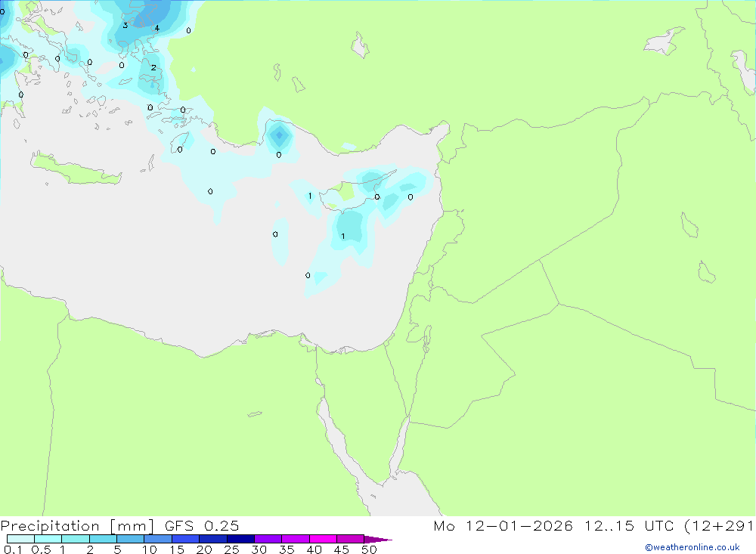Click the 2–5 mm legend color swatch
Viewport: 756px width, 554px height.
(103, 539)
